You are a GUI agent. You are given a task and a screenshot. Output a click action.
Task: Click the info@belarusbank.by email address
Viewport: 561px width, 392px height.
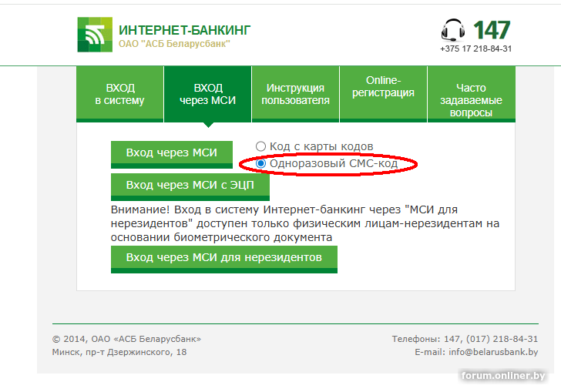point(493,352)
